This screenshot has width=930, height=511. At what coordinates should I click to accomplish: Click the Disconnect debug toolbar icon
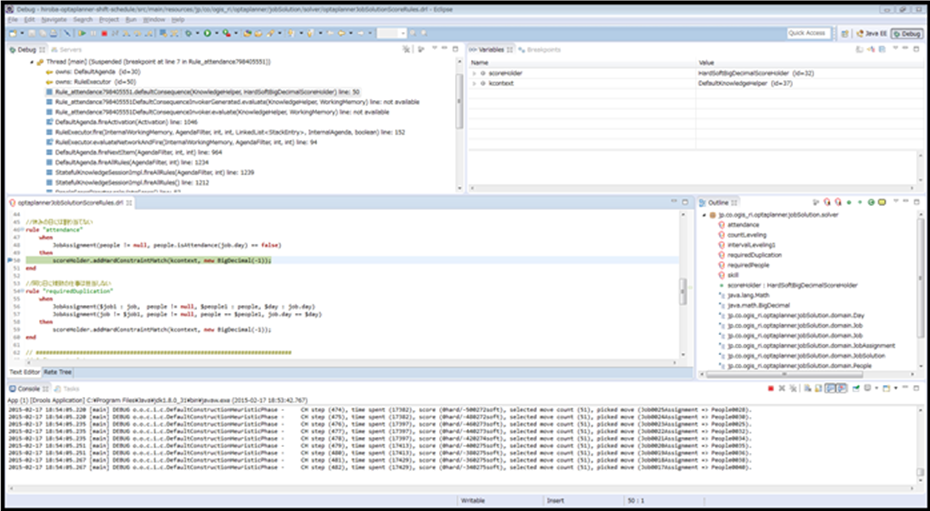pos(114,33)
